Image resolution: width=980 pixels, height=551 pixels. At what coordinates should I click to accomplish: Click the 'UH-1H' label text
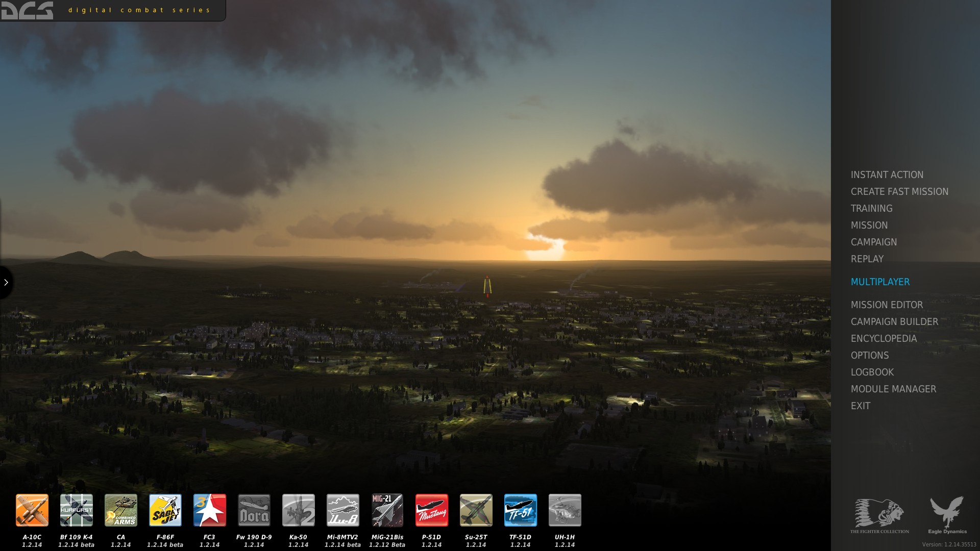click(565, 537)
